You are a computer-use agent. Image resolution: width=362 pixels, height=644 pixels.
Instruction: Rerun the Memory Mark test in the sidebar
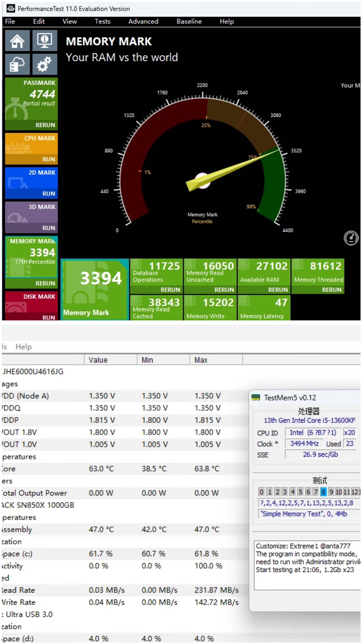(45, 283)
